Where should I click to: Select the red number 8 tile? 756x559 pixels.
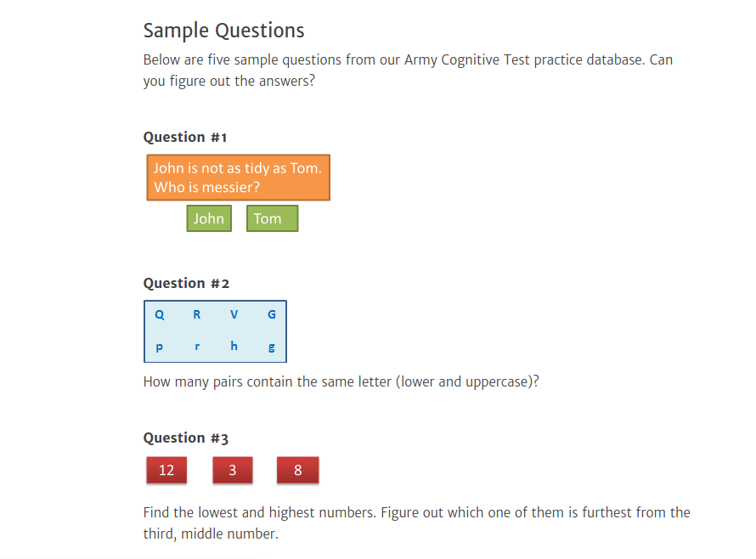tap(298, 470)
